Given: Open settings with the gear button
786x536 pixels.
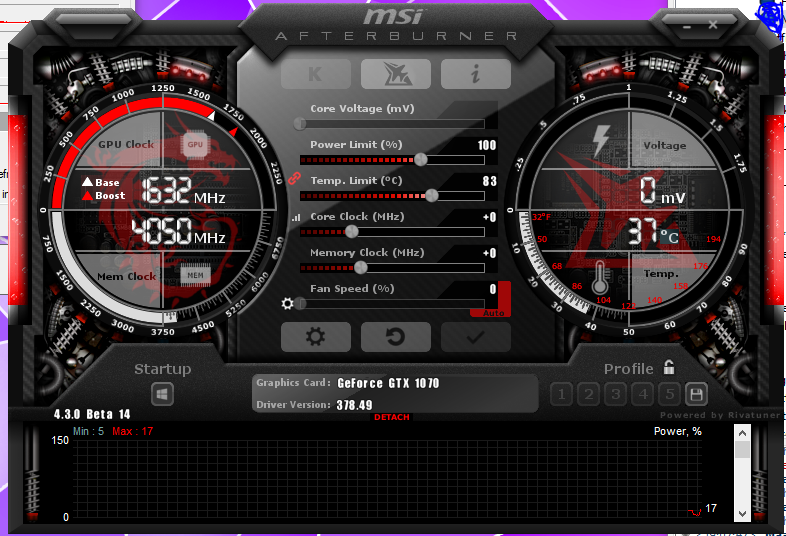Looking at the screenshot, I should (x=316, y=337).
